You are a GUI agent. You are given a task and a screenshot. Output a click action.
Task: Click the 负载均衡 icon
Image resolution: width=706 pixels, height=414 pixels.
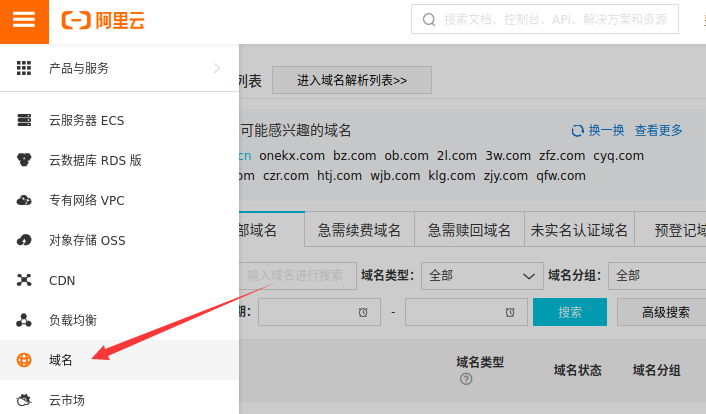[x=24, y=320]
